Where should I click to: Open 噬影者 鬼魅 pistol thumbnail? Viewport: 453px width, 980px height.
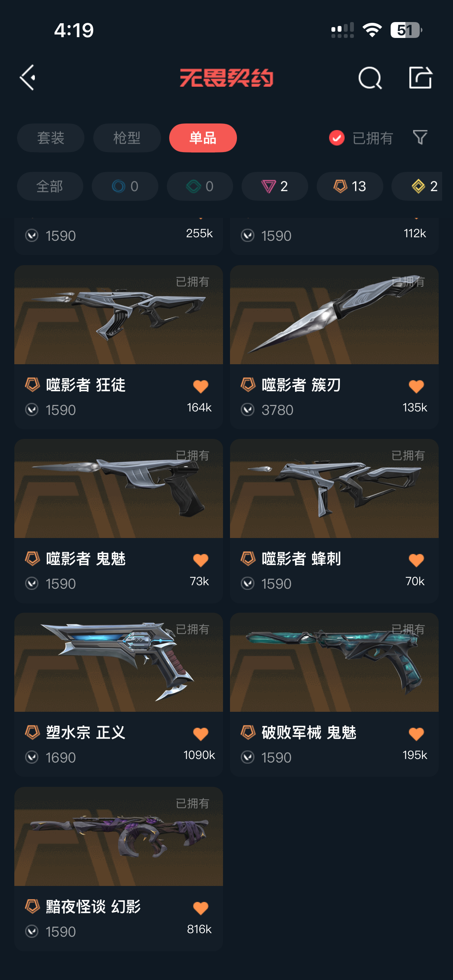point(118,488)
